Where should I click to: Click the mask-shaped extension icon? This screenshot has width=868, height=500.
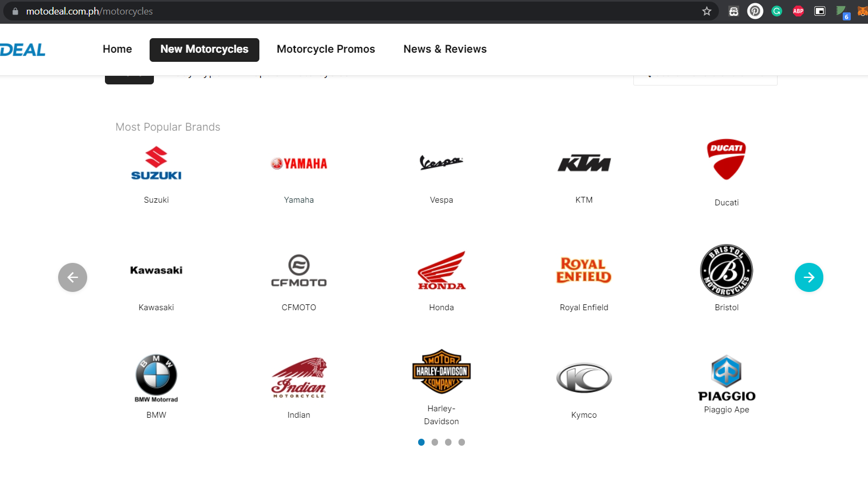(733, 11)
